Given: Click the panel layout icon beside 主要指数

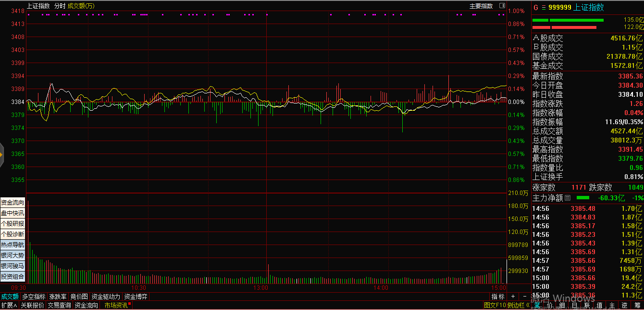Looking at the screenshot, I should pyautogui.click(x=502, y=6).
